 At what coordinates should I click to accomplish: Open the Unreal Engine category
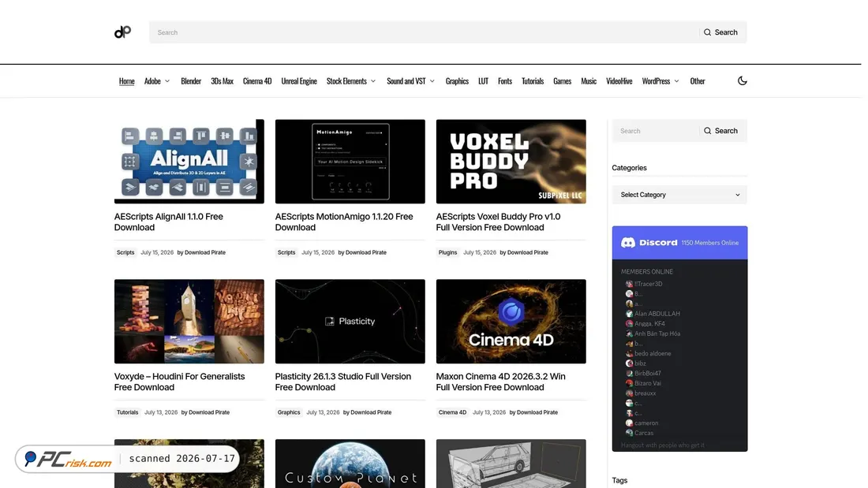point(299,81)
